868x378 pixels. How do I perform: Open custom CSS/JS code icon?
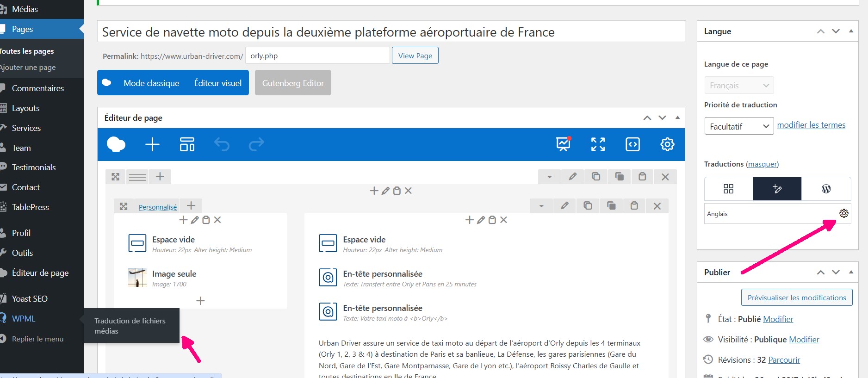coord(632,144)
